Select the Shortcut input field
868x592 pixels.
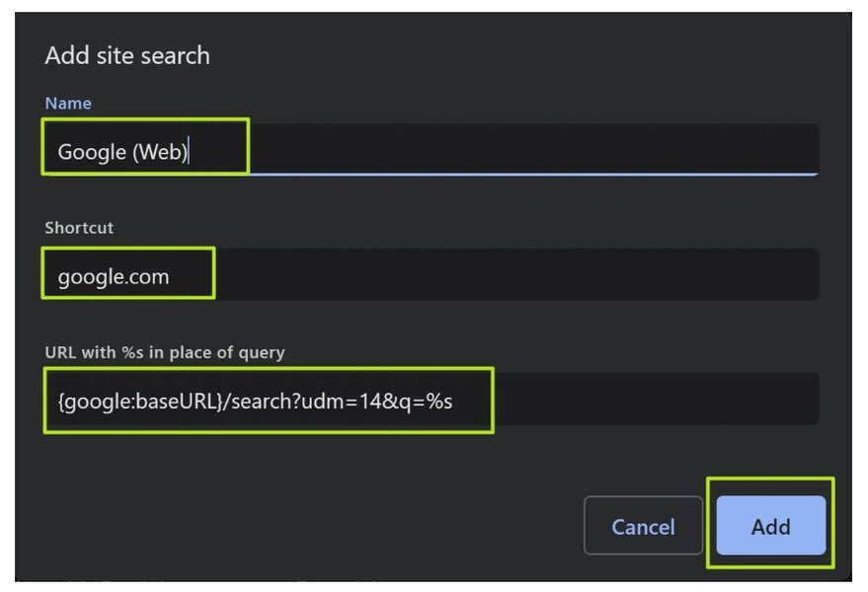pos(431,275)
